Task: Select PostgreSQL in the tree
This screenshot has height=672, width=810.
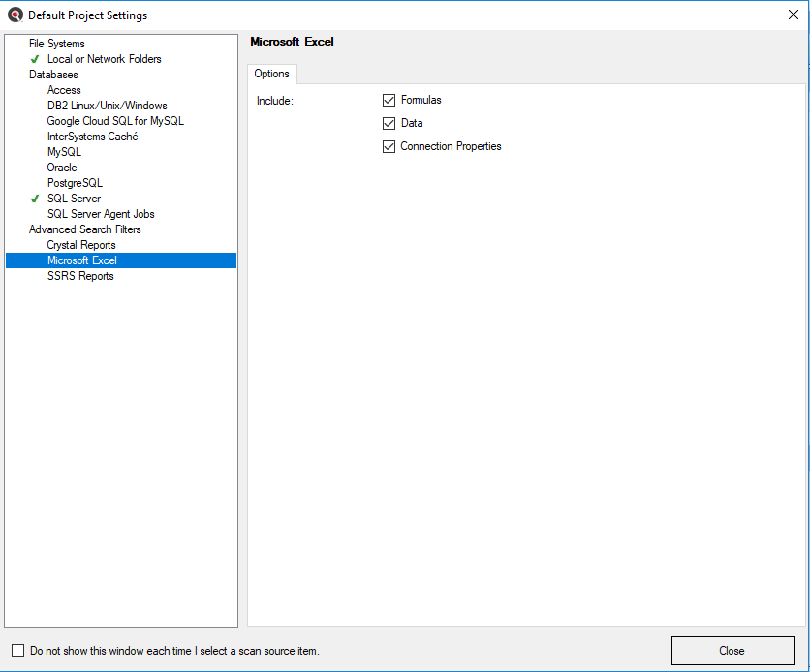Action: coord(75,183)
